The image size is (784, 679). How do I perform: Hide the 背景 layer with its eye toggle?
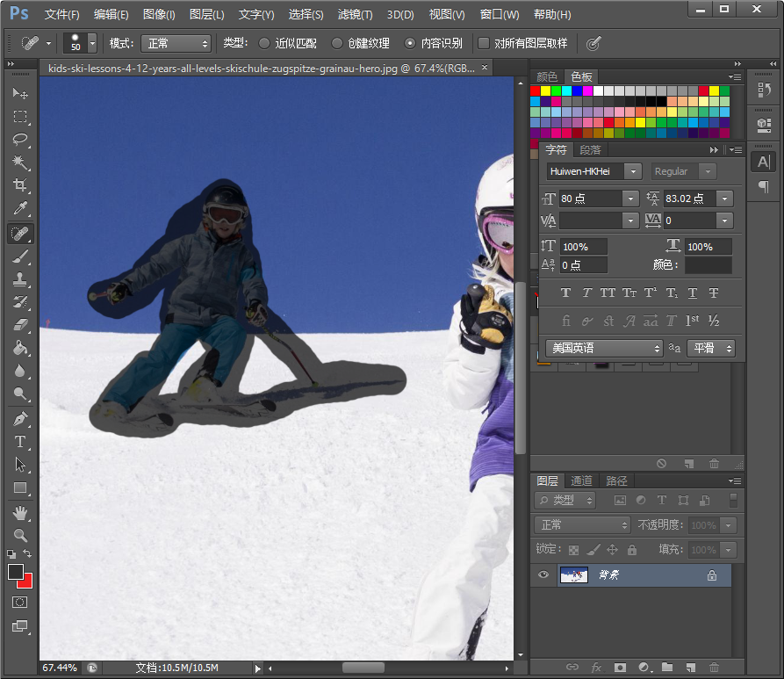(x=543, y=575)
